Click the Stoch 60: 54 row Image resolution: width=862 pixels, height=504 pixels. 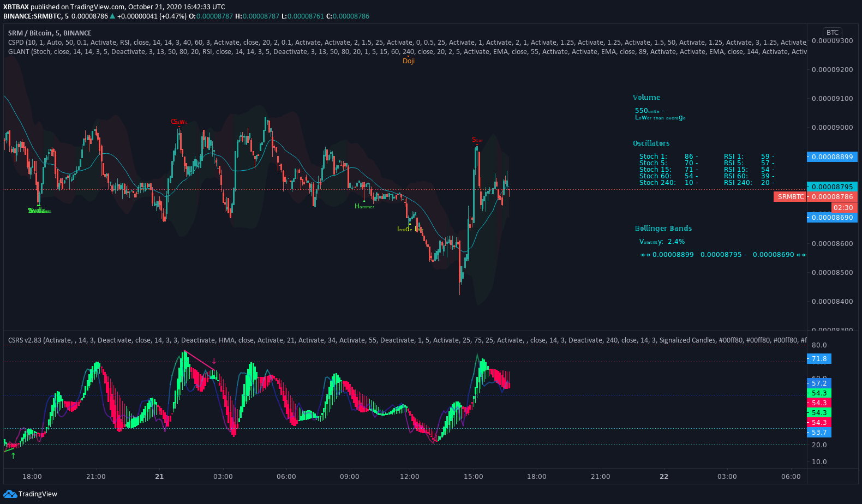tap(668, 176)
